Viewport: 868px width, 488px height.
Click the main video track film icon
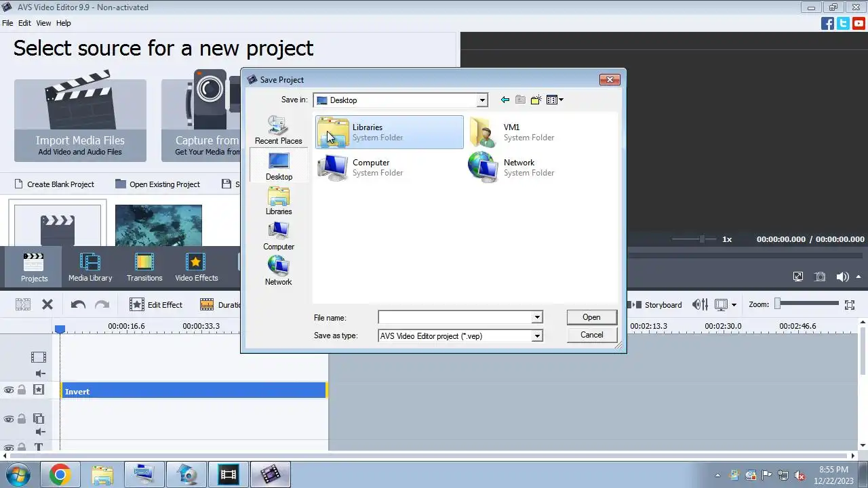(x=39, y=357)
